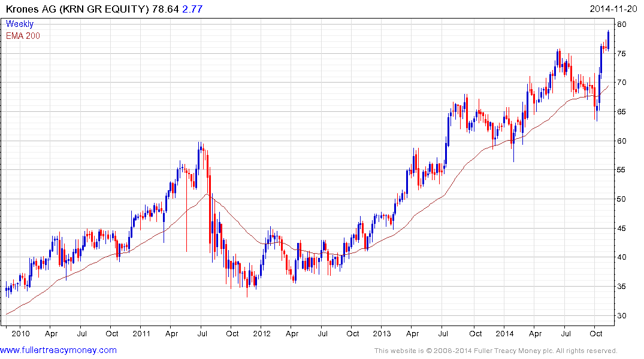
Task: Click the 40 price axis label
Action: click(x=622, y=257)
